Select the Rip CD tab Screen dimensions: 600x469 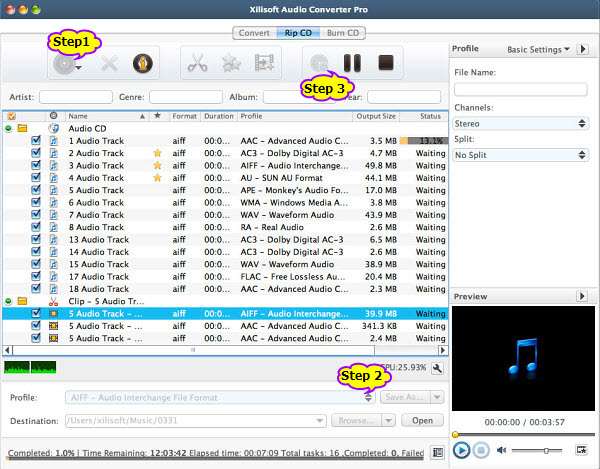298,33
